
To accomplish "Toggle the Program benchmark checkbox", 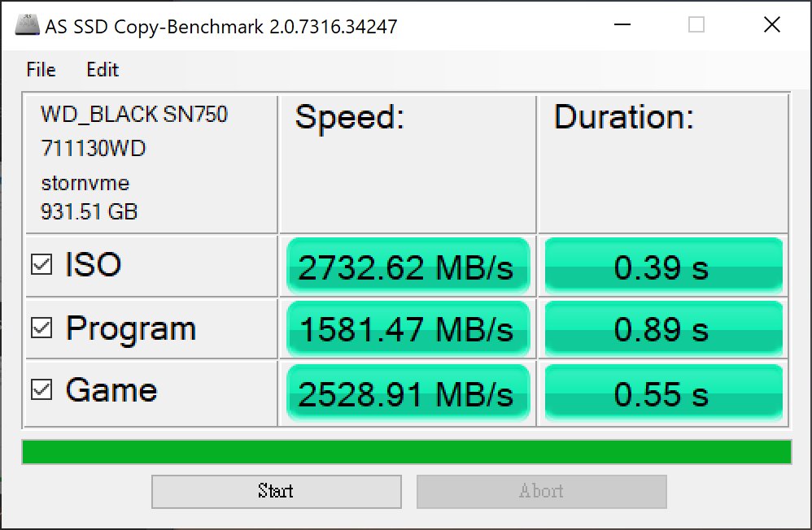I will pos(43,328).
